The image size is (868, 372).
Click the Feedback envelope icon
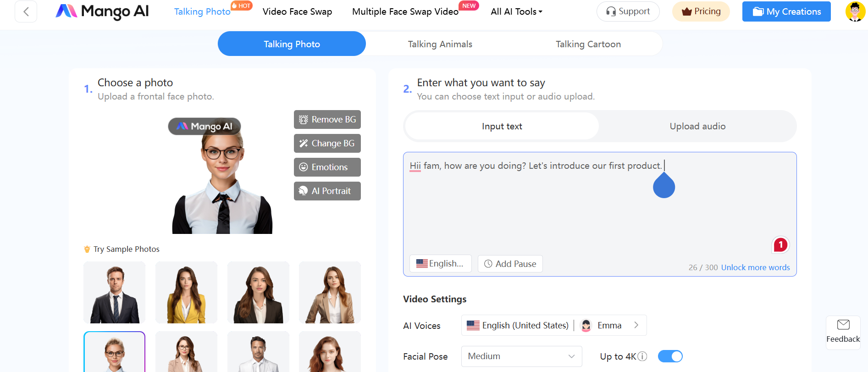click(843, 325)
